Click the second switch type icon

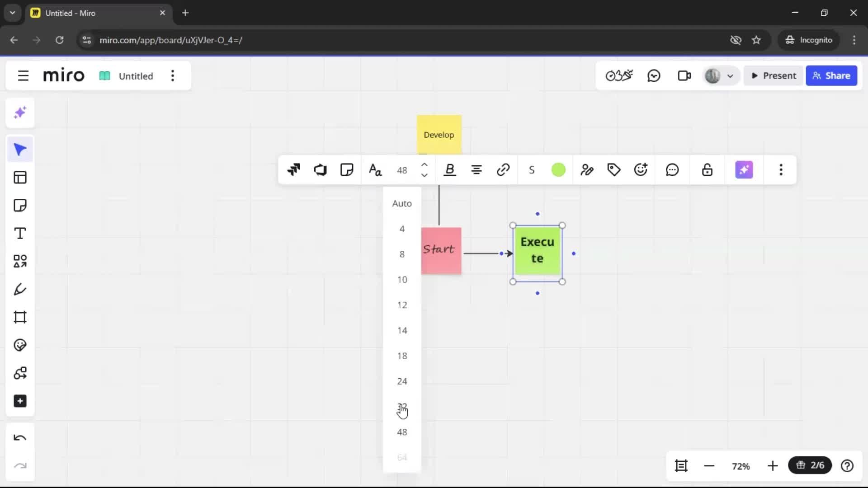(320, 170)
